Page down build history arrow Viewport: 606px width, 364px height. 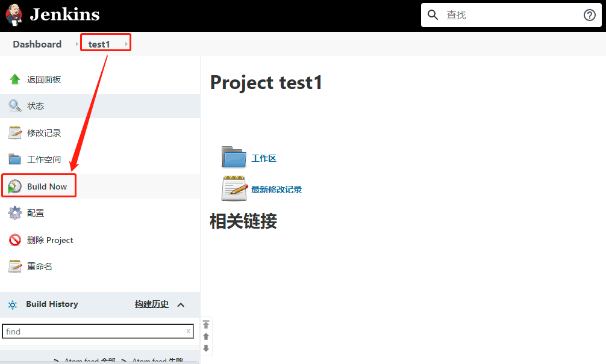click(x=206, y=348)
